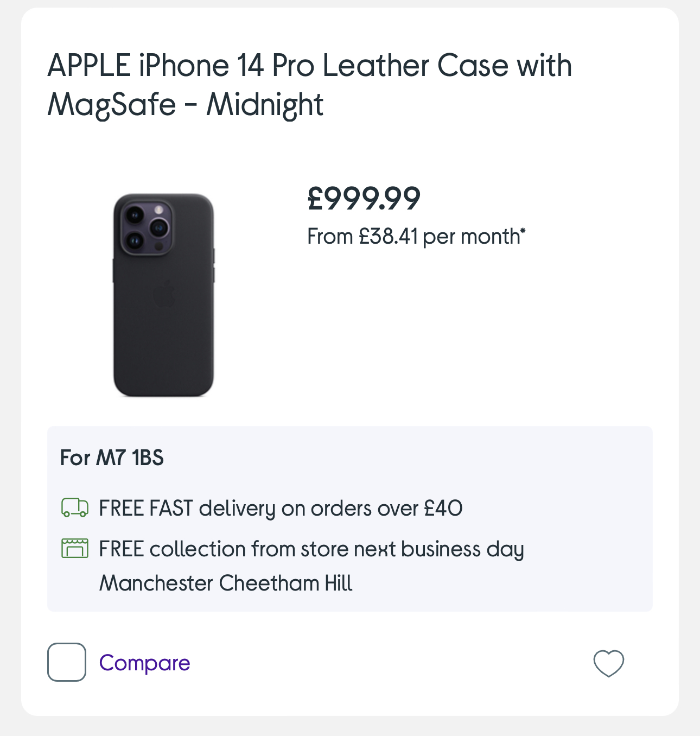The image size is (700, 736).
Task: Click the £999.99 price
Action: [x=364, y=198]
